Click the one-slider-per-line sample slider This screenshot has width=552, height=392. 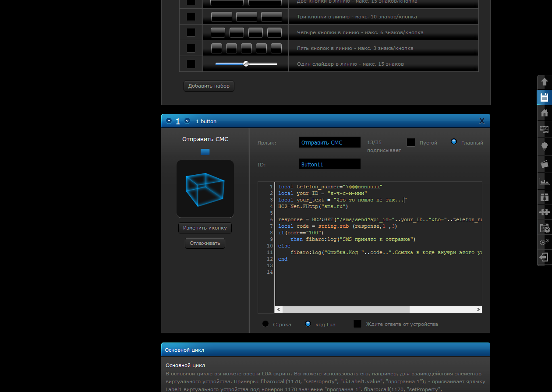[x=246, y=64]
